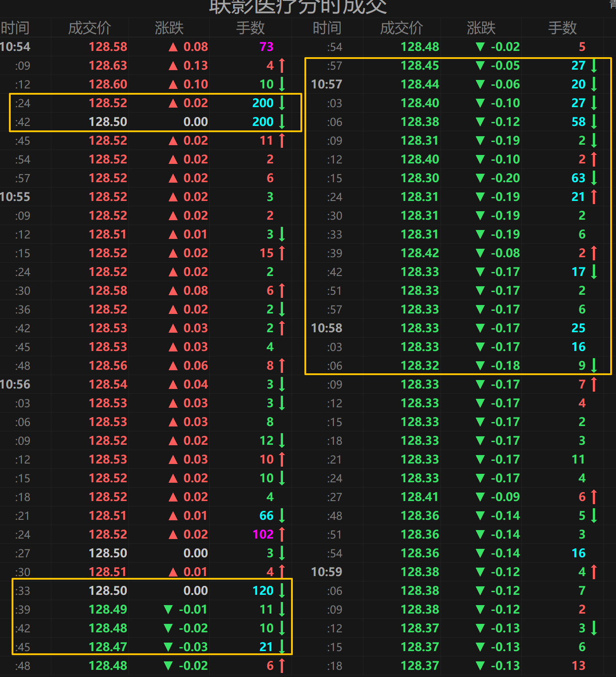Select the trade priced at 128.63
The image size is (616, 677).
(x=108, y=66)
